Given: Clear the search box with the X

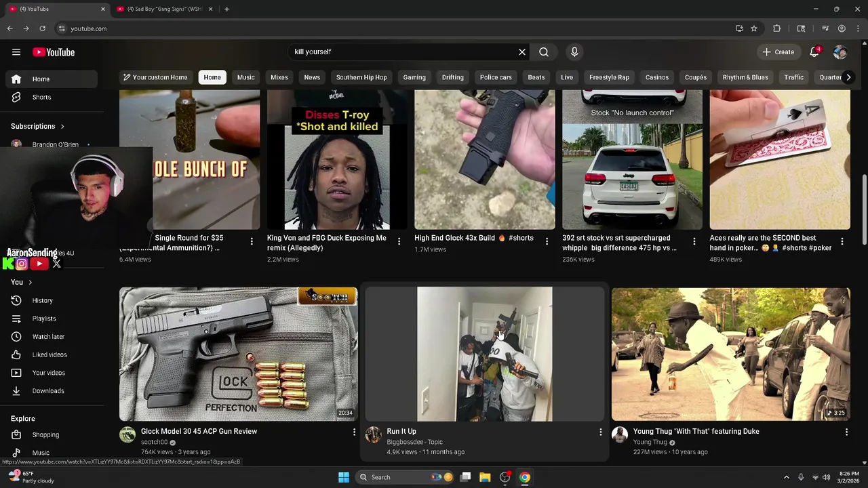Looking at the screenshot, I should click(522, 52).
